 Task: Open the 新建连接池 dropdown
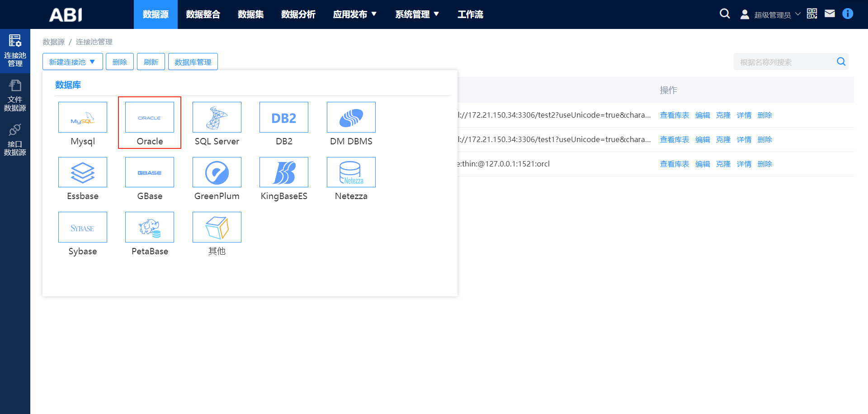click(x=73, y=62)
